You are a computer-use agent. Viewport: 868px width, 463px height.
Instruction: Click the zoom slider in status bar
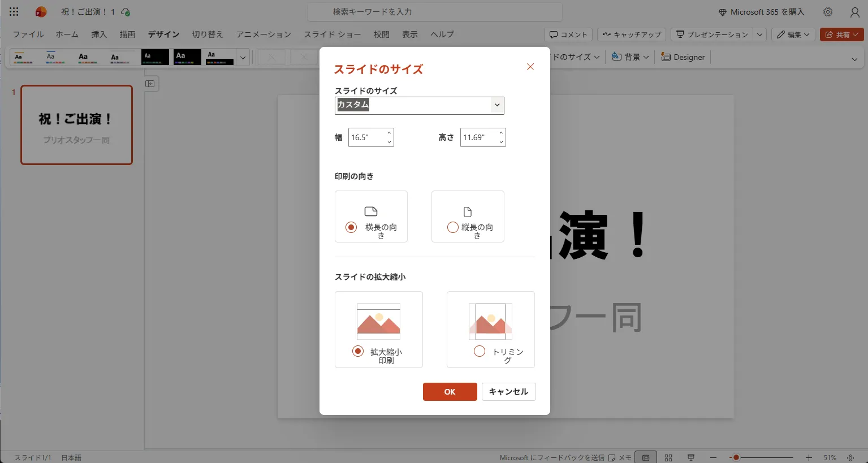point(763,457)
